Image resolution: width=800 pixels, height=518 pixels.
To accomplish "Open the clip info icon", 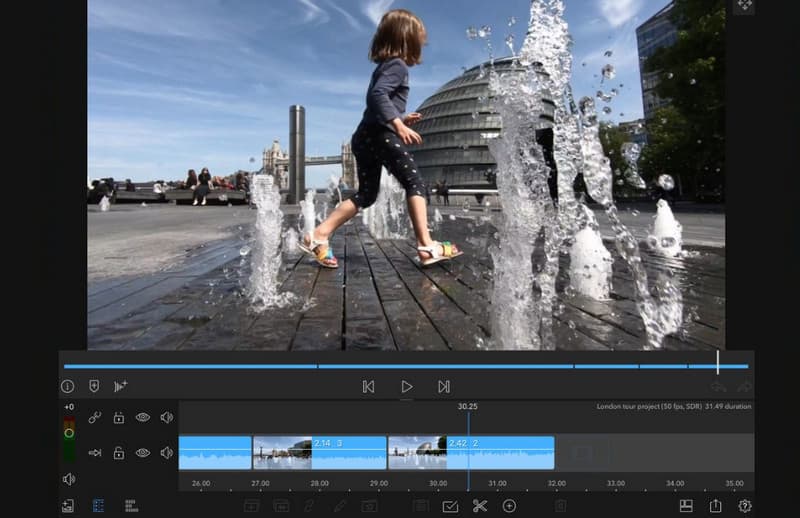I will coord(67,386).
